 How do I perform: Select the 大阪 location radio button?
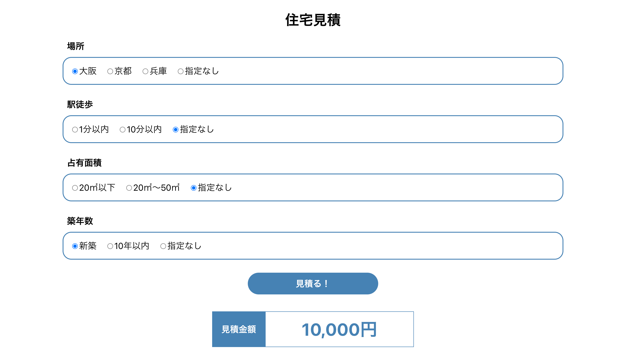[x=75, y=72]
